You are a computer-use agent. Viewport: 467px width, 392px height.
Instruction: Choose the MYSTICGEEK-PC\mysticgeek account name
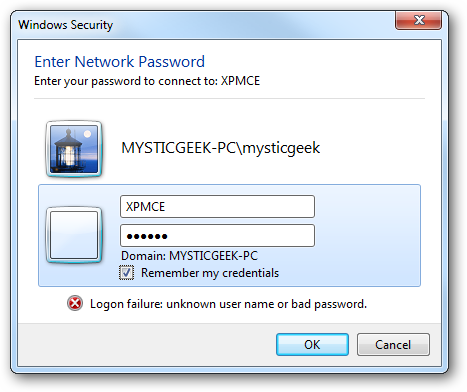[221, 148]
